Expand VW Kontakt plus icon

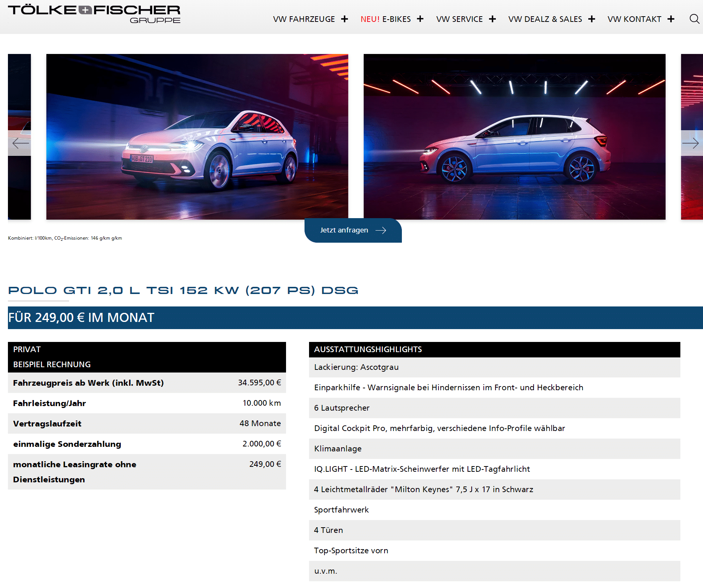click(x=671, y=19)
